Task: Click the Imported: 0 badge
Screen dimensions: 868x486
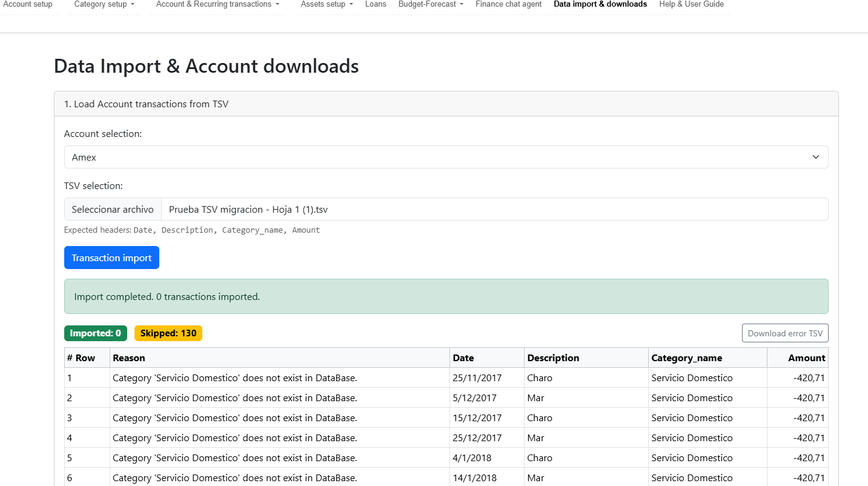Action: (95, 333)
